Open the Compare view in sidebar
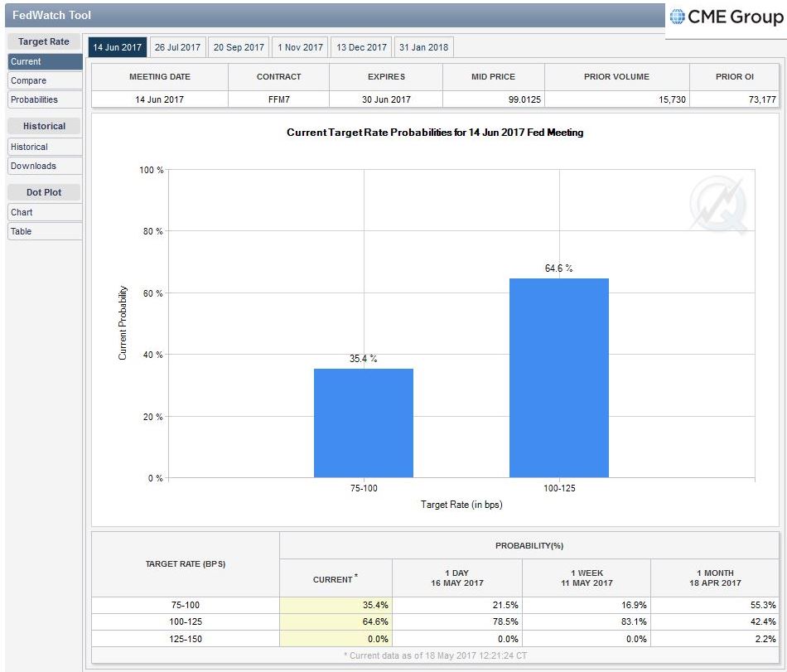Viewport: 787px width, 672px height. [45, 80]
